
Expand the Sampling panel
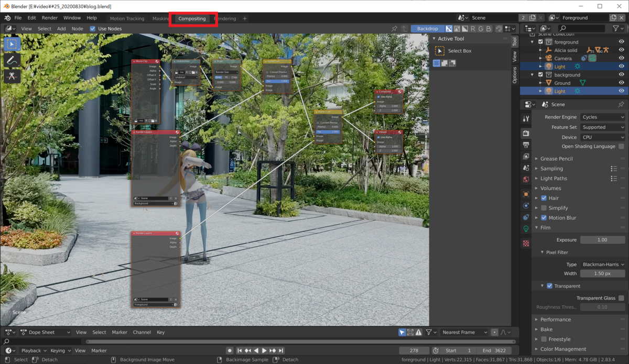coord(551,169)
